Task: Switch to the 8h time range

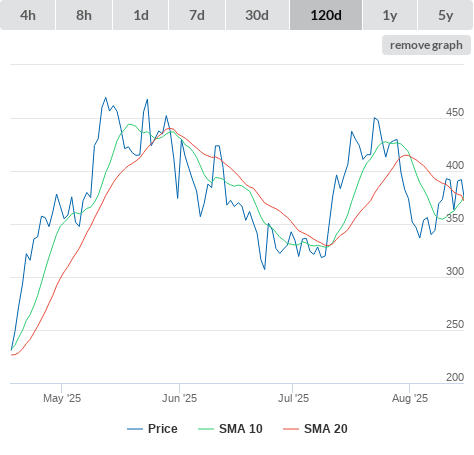Action: coord(84,15)
